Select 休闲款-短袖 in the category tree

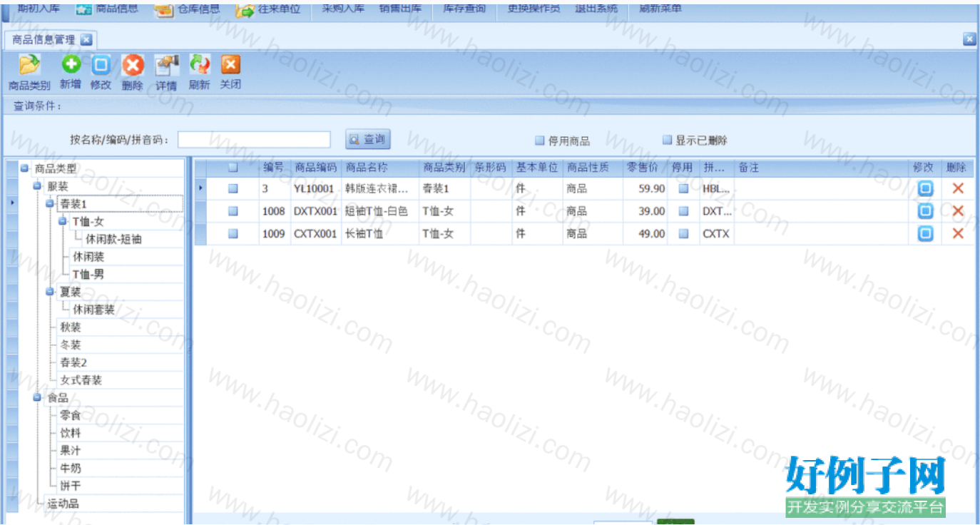point(113,239)
